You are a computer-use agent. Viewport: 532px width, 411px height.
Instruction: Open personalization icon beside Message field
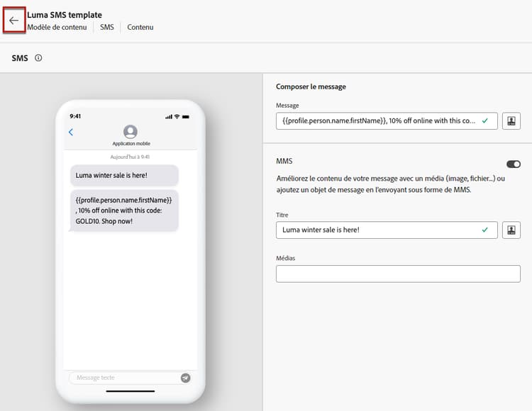pos(511,121)
